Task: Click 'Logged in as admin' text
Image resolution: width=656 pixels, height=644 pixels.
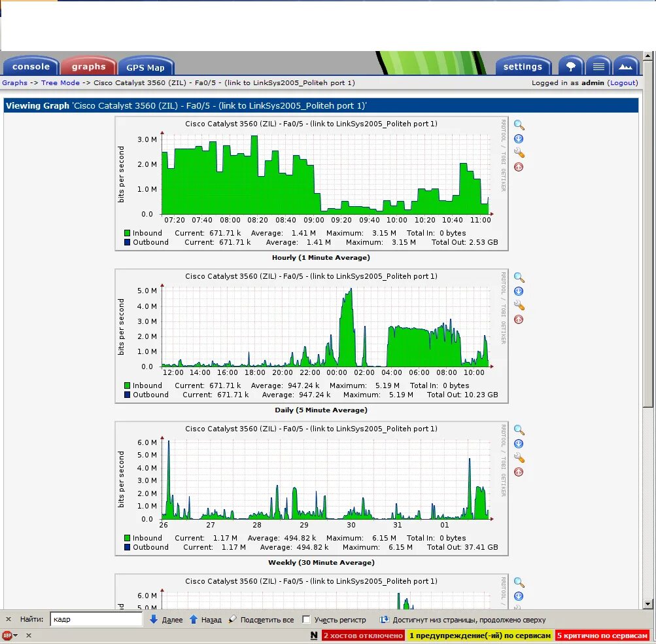Action: pos(568,82)
